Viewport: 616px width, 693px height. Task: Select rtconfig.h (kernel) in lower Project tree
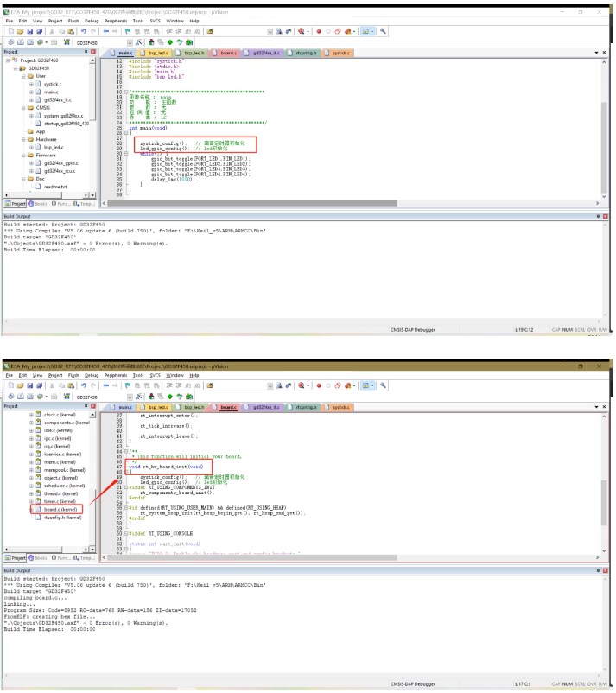[63, 518]
